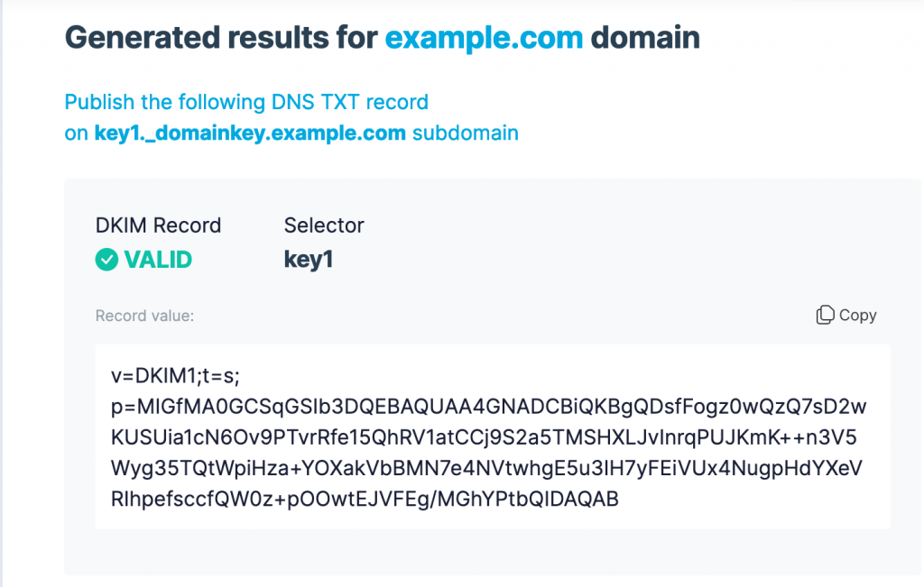924x587 pixels.
Task: Open the example.com link in heading
Action: click(484, 38)
